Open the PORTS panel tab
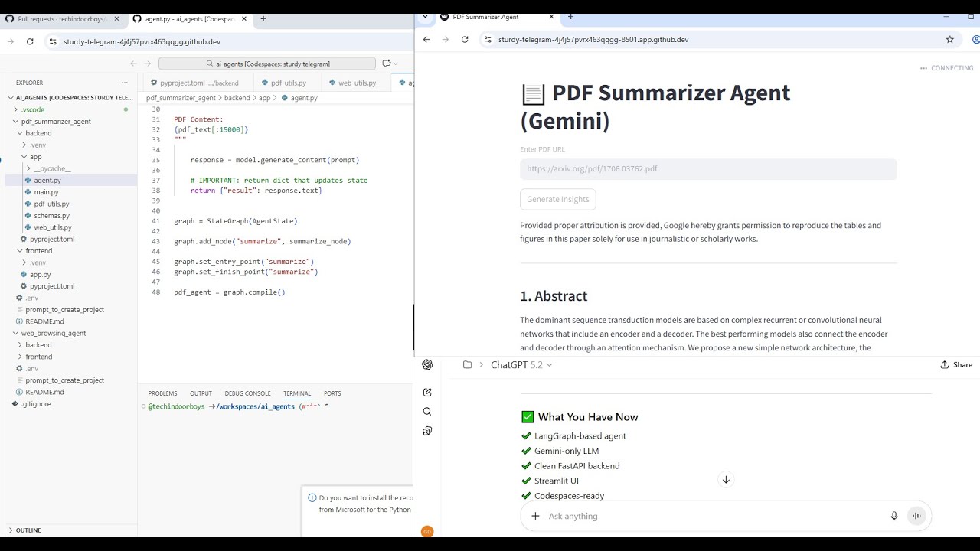The height and width of the screenshot is (551, 980). tap(332, 393)
